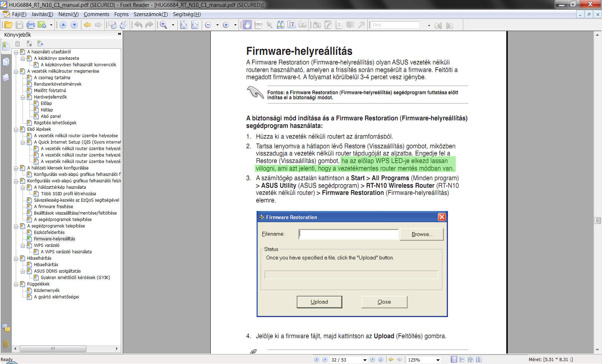Select the Hand tool
This screenshot has height=364, width=602.
(247, 25)
